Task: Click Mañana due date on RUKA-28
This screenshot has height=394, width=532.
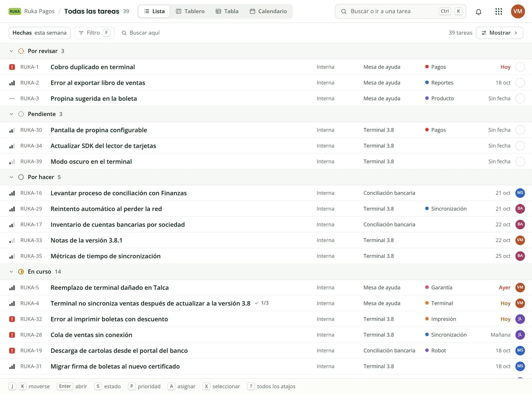Action: coord(500,334)
